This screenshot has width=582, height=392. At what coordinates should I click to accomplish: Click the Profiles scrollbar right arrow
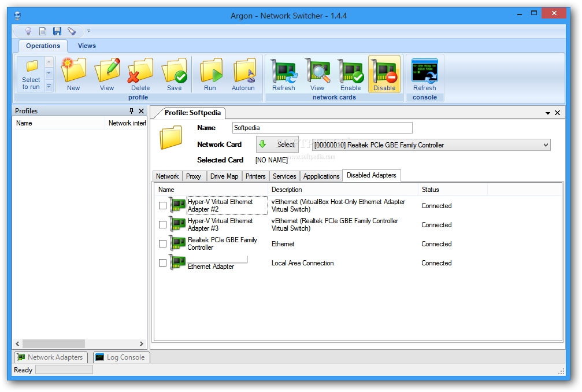pyautogui.click(x=142, y=344)
